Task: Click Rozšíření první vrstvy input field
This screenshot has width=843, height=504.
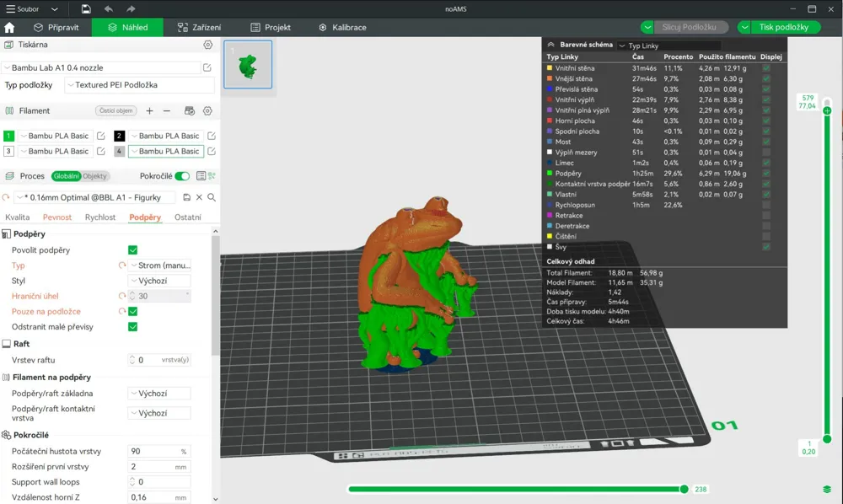Action: [159, 466]
